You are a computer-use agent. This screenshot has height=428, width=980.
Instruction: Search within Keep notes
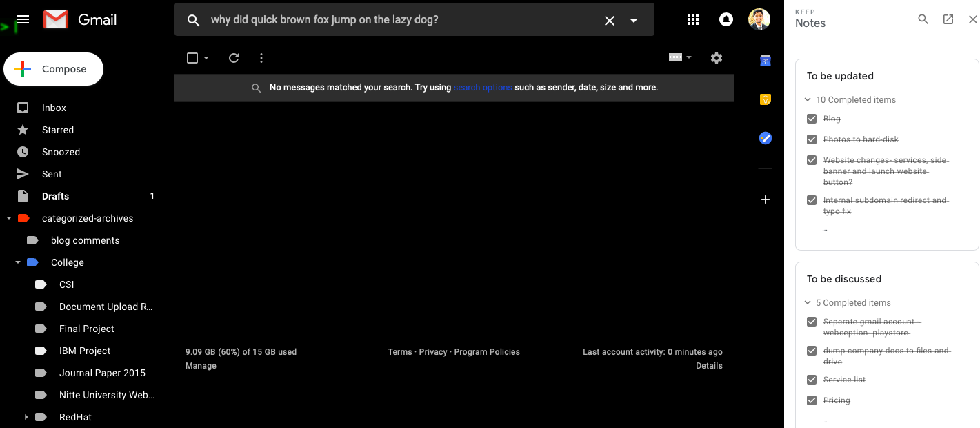click(x=923, y=19)
